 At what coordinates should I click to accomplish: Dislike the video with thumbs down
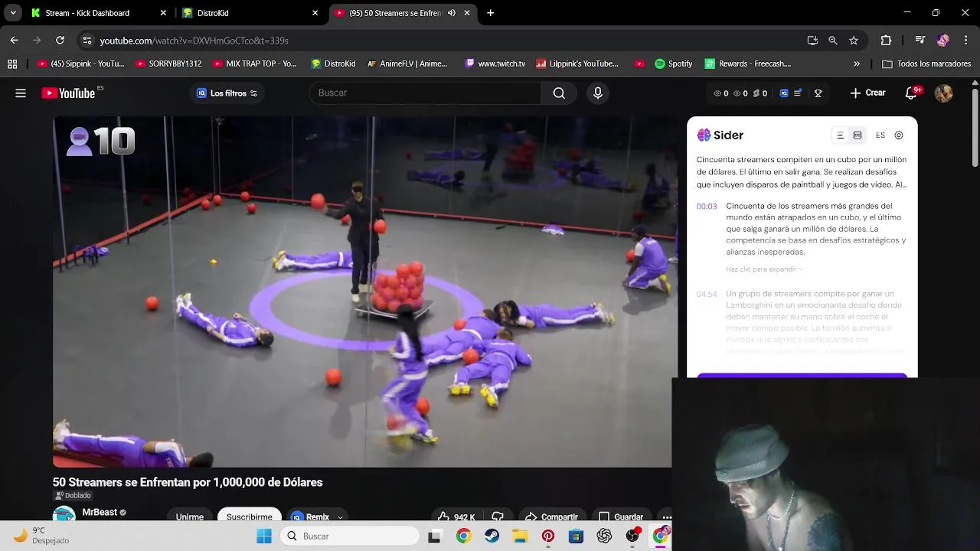click(498, 517)
